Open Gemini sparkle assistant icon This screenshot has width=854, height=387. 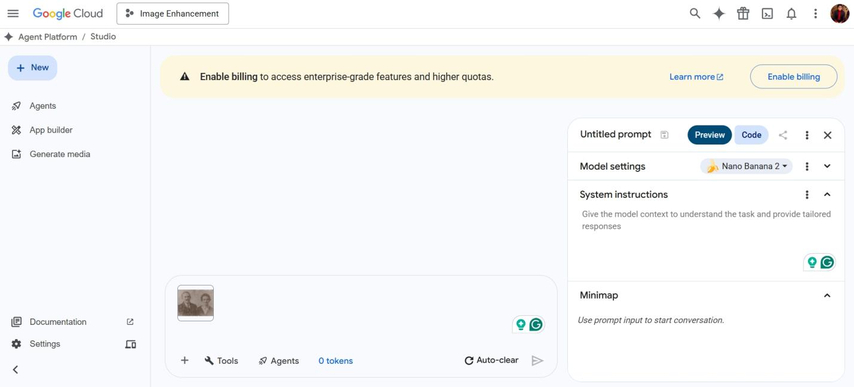[719, 14]
